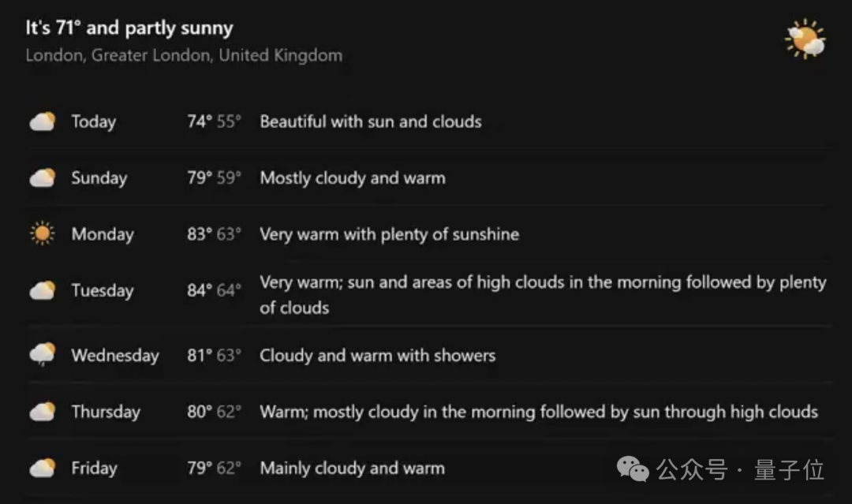Click the shower cloud icon beside Wednesday

click(x=43, y=355)
